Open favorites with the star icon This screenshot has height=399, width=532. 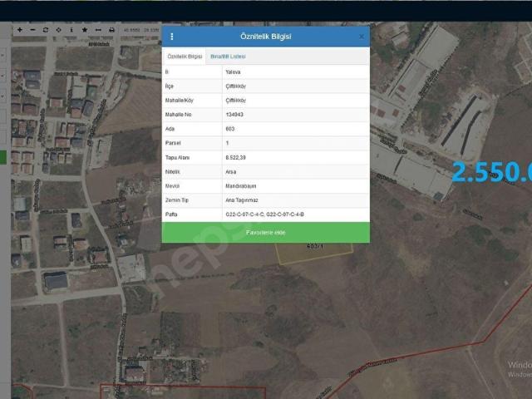tap(85, 30)
